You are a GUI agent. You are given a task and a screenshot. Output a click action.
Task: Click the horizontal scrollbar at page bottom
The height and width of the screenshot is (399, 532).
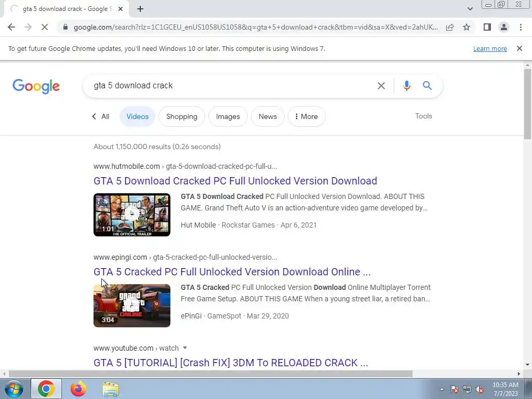[x=210, y=374]
